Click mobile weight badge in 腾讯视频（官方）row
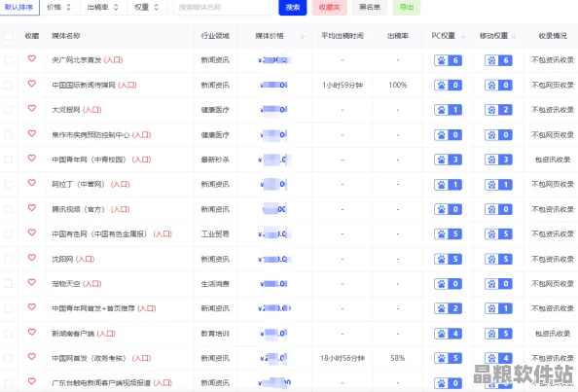 (498, 209)
